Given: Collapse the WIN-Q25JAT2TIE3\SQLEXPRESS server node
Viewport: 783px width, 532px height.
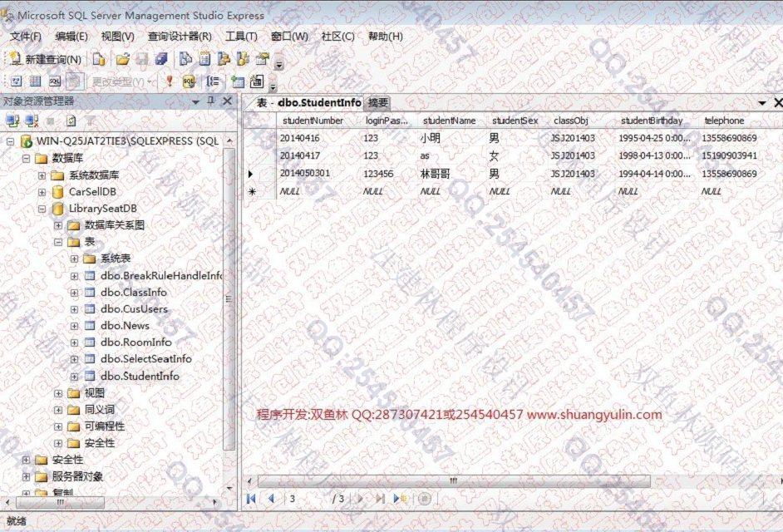Looking at the screenshot, I should [x=11, y=141].
